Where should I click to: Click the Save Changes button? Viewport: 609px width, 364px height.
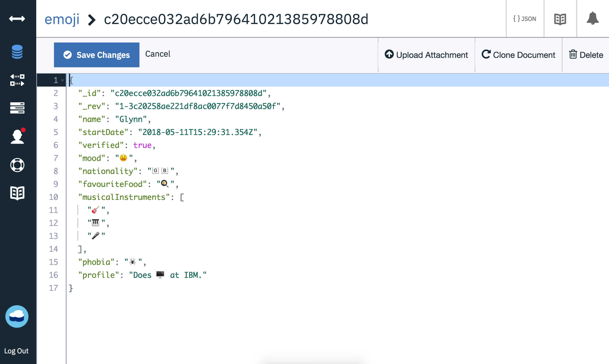(97, 55)
